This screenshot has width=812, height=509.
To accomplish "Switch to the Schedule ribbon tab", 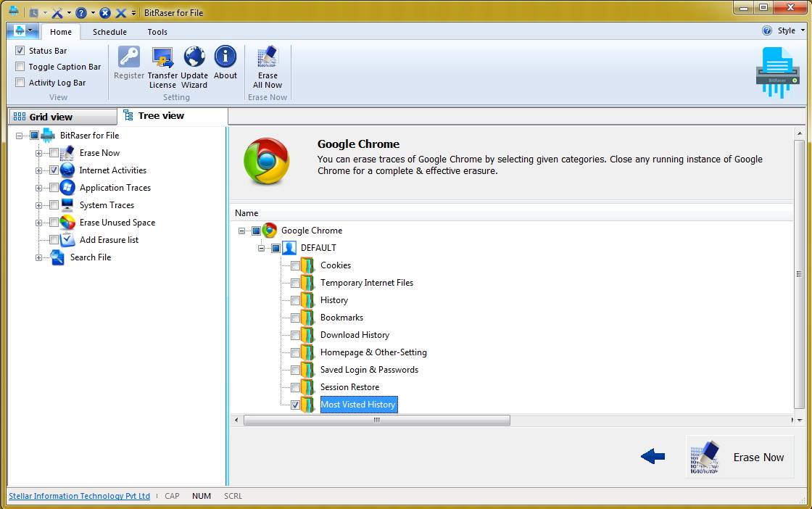I will 109,32.
